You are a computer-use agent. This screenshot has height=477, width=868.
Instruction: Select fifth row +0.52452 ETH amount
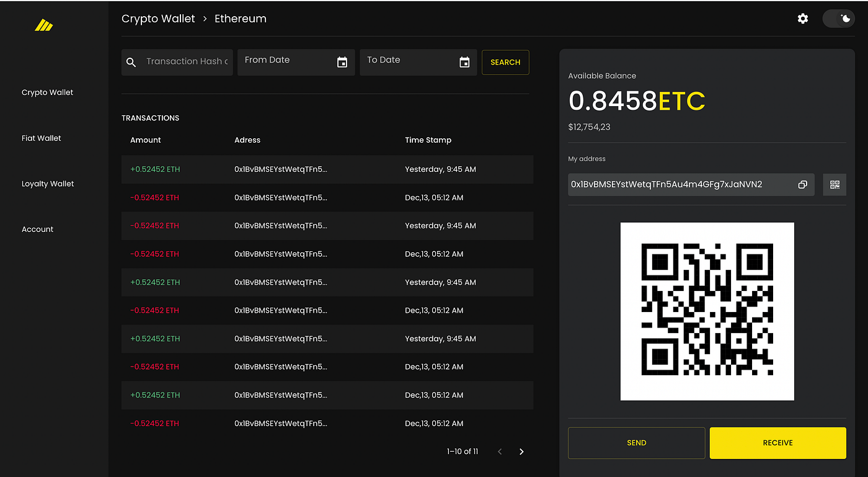[155, 282]
